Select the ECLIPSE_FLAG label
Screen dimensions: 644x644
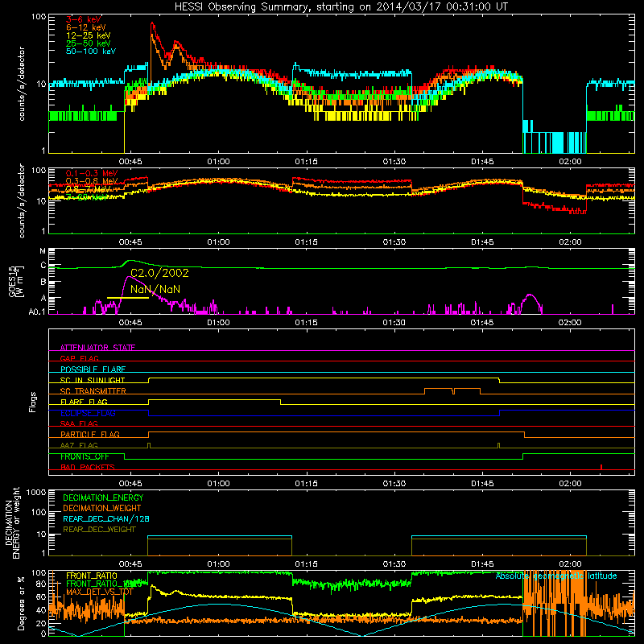[88, 413]
